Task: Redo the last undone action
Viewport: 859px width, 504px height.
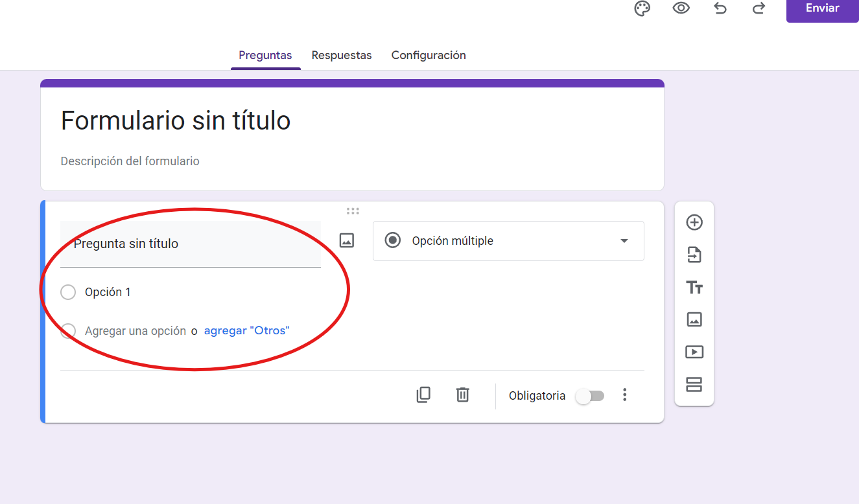Action: coord(759,8)
